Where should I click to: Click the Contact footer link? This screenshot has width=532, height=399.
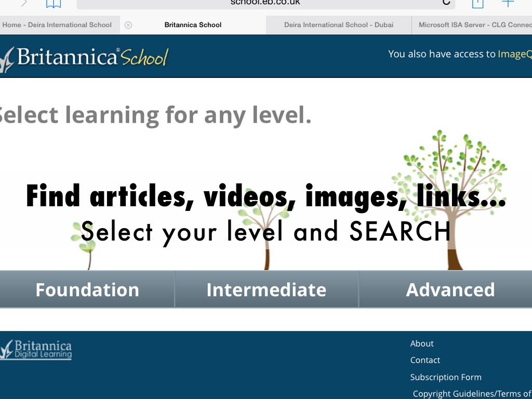(x=425, y=360)
